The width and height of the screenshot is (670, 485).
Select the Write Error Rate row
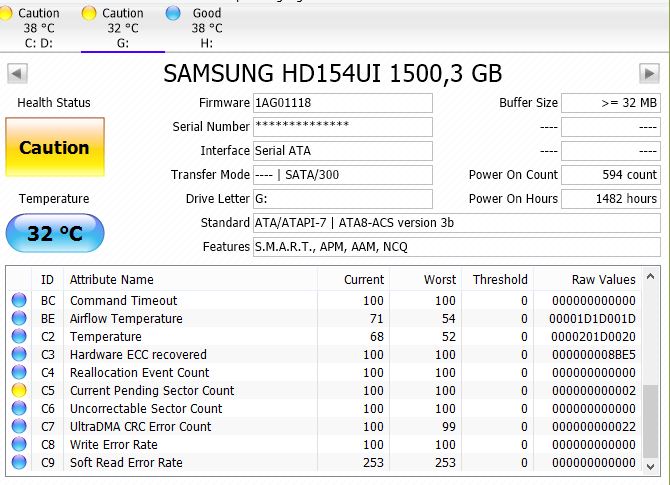(x=323, y=444)
